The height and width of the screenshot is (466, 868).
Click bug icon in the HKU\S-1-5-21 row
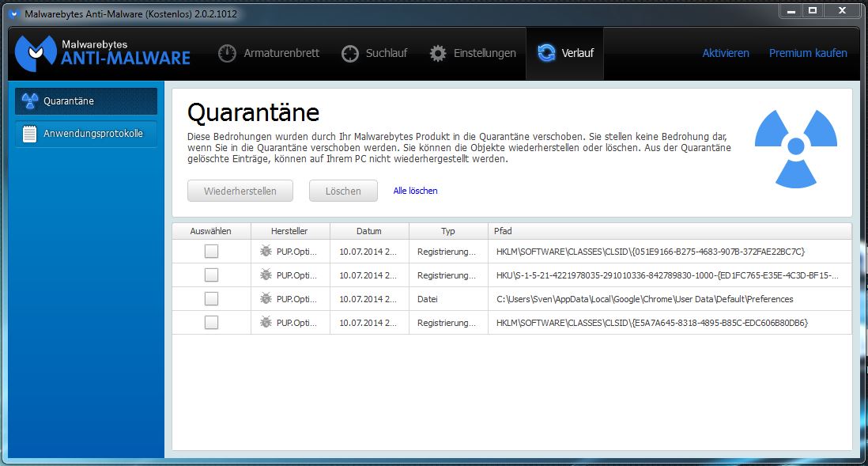pos(266,275)
